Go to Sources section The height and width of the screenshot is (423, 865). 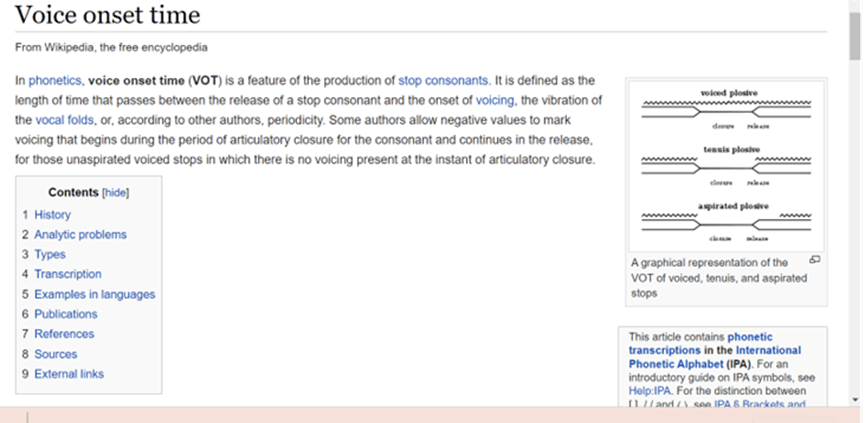(56, 354)
